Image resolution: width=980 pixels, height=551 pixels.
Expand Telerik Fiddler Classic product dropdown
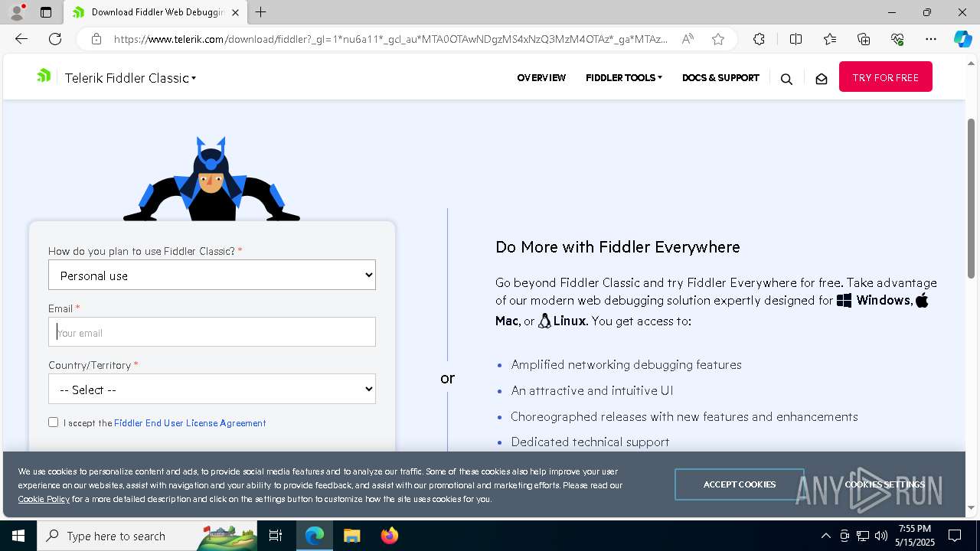pos(130,78)
